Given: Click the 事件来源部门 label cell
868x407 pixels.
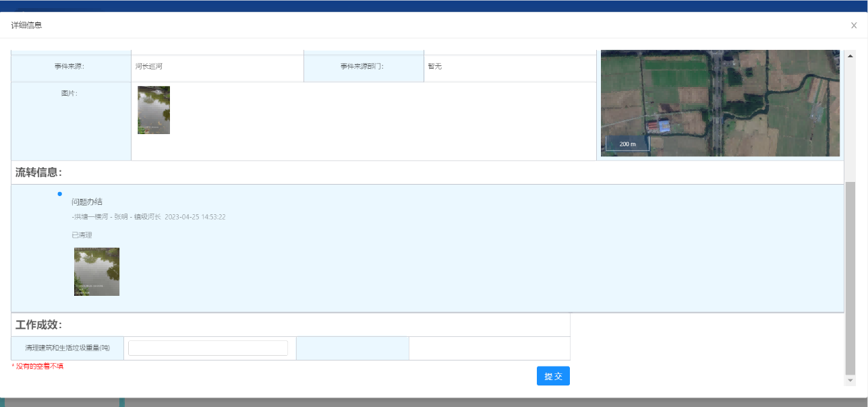Looking at the screenshot, I should tap(363, 67).
